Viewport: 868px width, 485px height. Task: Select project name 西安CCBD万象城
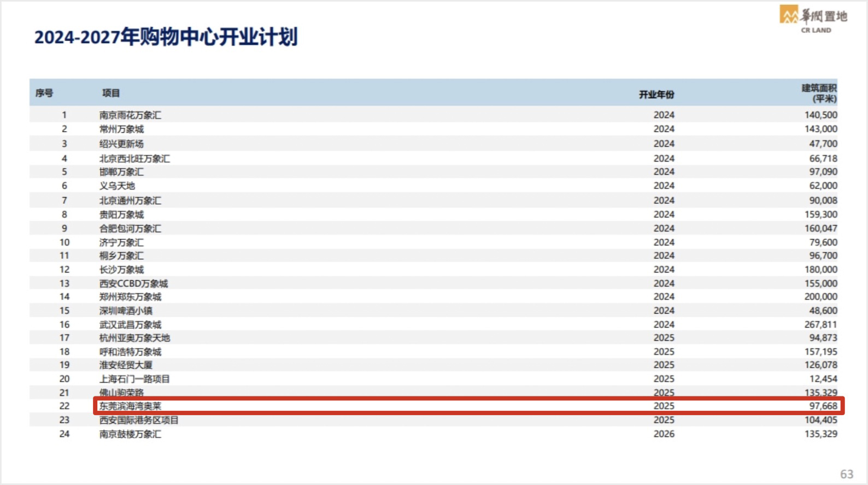coord(133,283)
